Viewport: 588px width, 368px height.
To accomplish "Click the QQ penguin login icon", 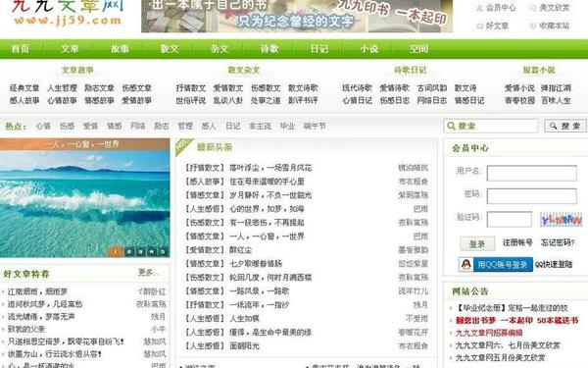I will pos(465,264).
